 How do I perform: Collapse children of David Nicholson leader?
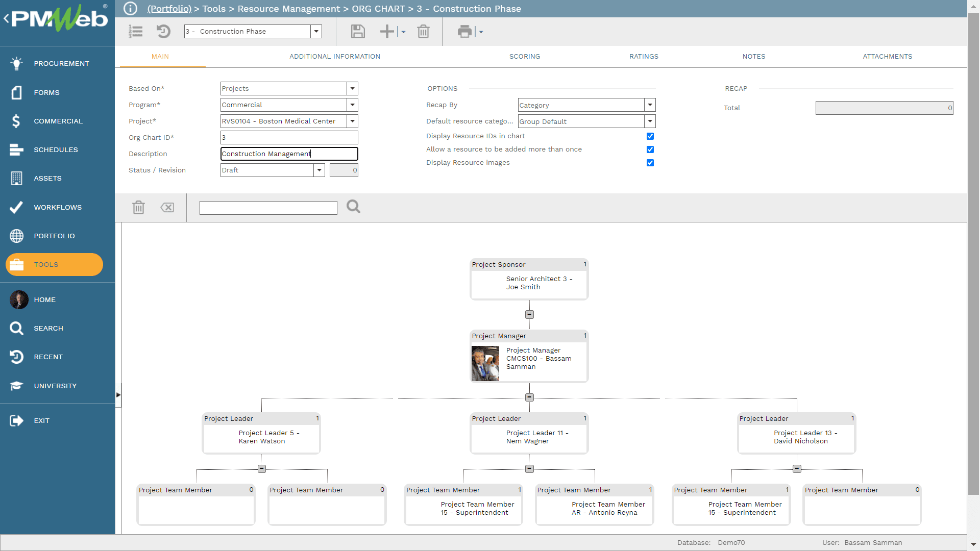click(797, 469)
